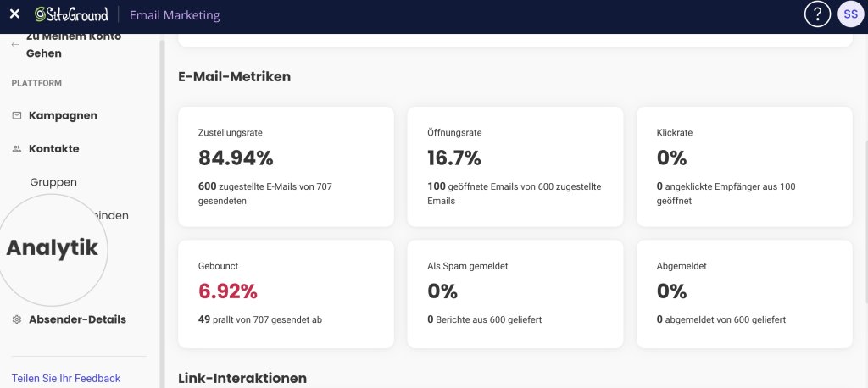Open the help question mark icon
This screenshot has width=868, height=388.
coord(817,14)
